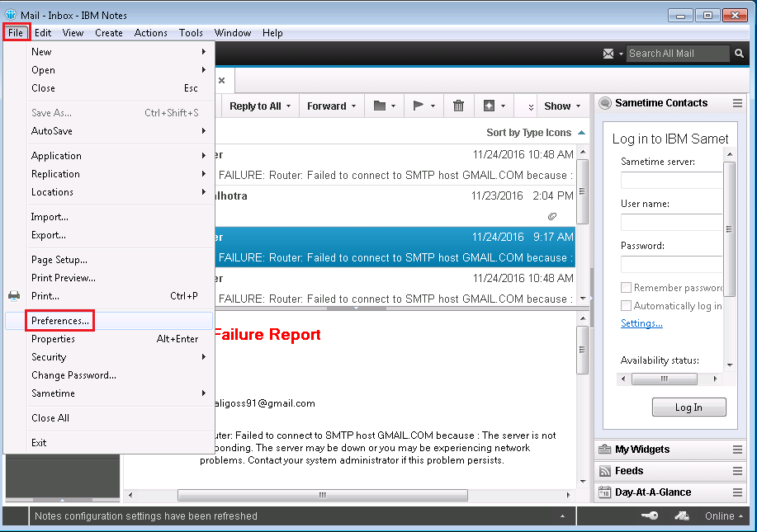
Task: Expand the Reply to All dropdown arrow
Action: (289, 106)
